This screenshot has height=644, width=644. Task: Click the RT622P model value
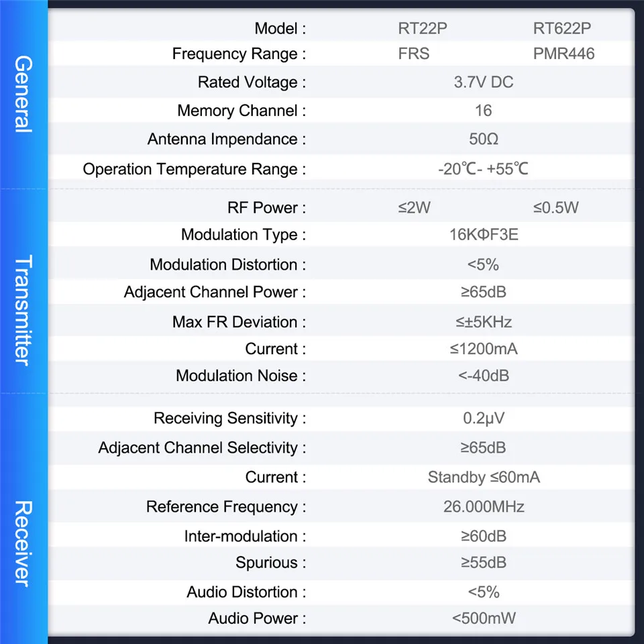point(562,28)
